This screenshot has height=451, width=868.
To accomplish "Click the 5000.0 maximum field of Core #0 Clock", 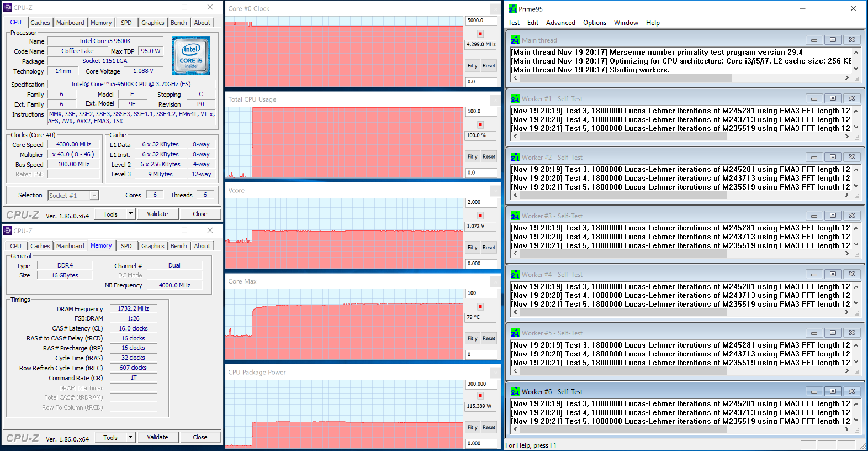I will click(x=481, y=20).
